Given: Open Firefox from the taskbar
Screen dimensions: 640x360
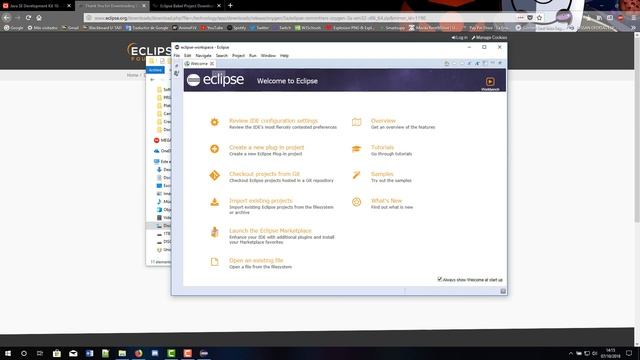Looking at the screenshot, I should point(138,353).
